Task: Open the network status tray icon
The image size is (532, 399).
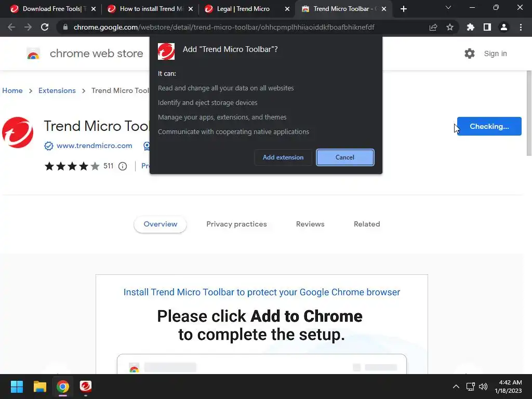Action: [470, 387]
